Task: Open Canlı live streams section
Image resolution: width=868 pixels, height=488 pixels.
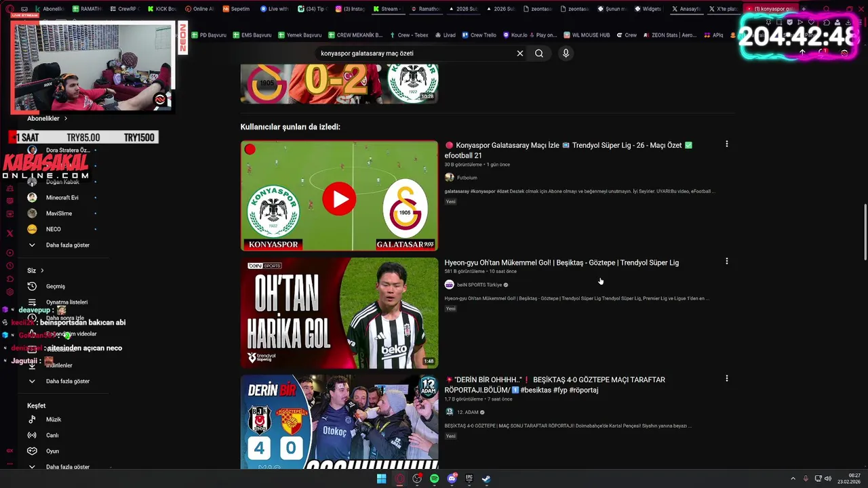Action: 52,435
